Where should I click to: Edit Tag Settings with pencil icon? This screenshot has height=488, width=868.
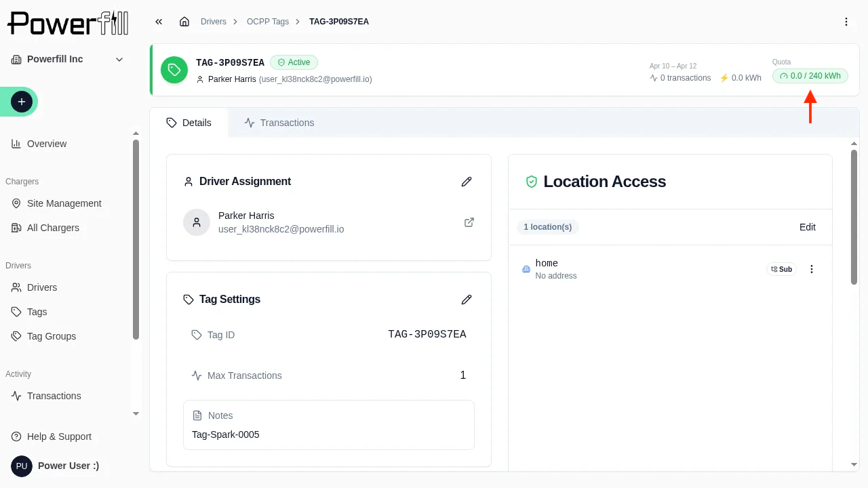tap(467, 300)
